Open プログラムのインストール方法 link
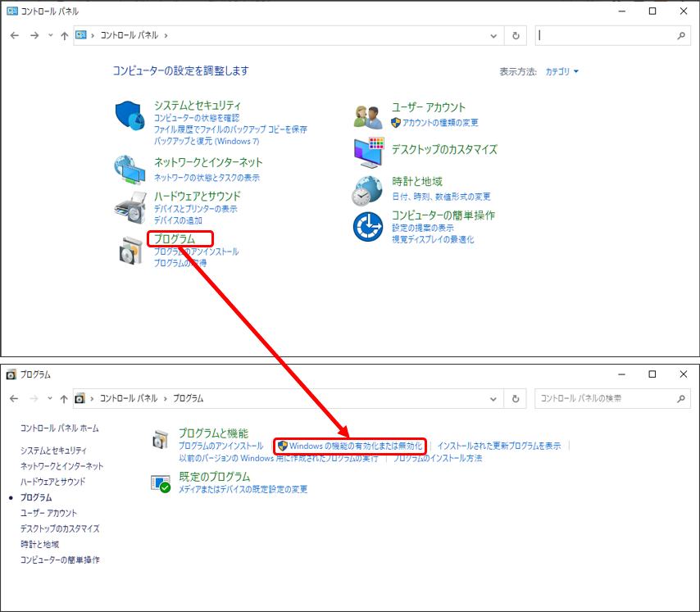The width and height of the screenshot is (700, 612). [x=438, y=458]
